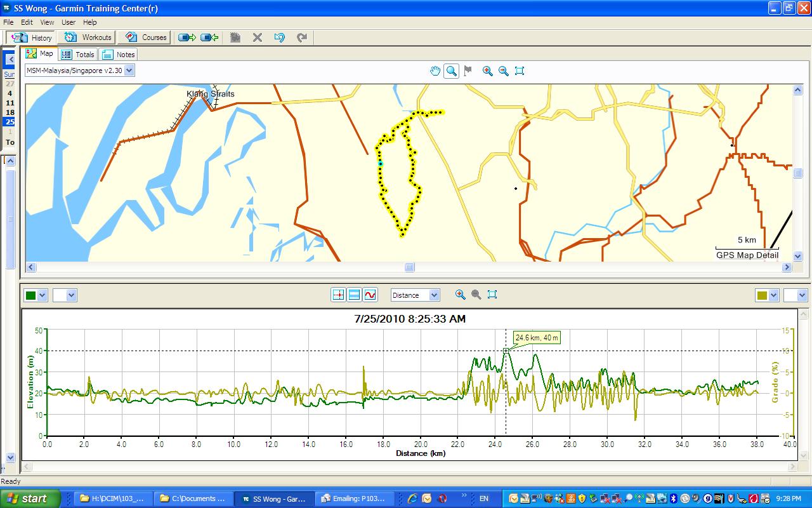Click the Opera quick launch icon
The width and height of the screenshot is (812, 508).
(x=442, y=498)
